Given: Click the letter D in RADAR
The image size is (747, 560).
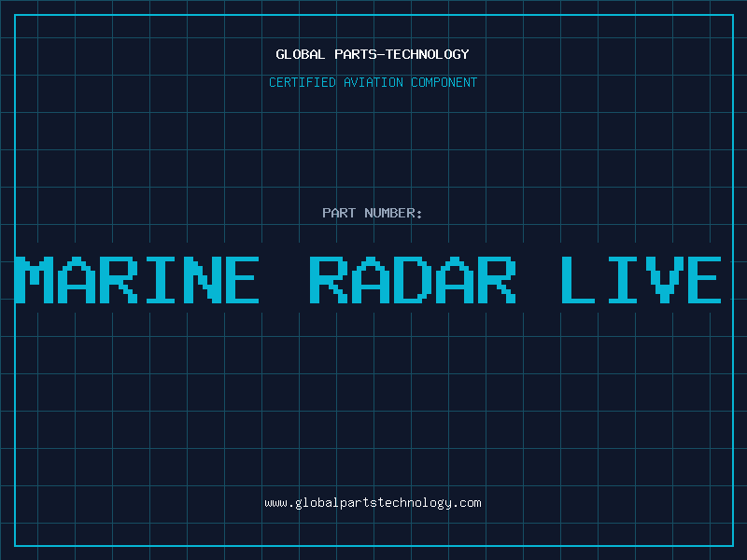Looking at the screenshot, I should click(x=413, y=279).
